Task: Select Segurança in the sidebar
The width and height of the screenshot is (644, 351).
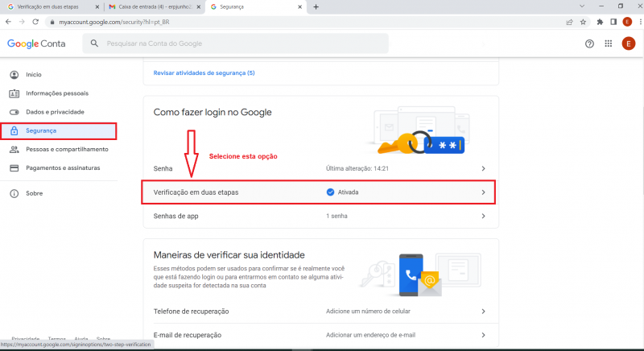Action: pos(58,131)
